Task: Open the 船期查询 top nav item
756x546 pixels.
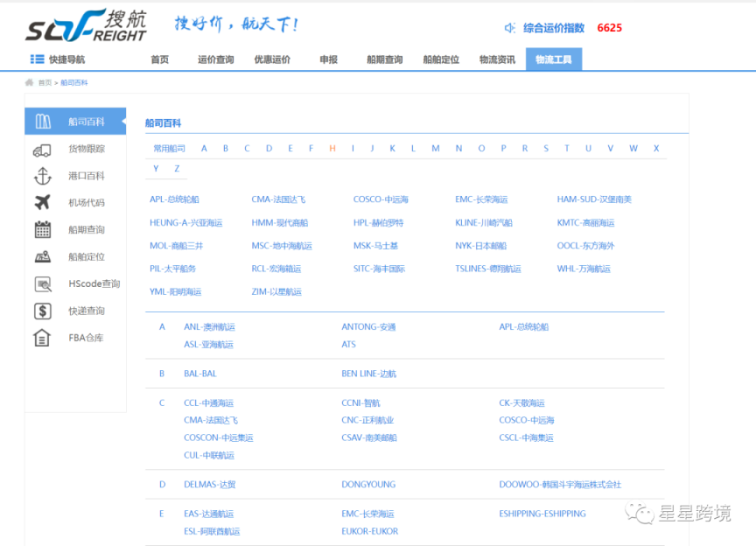Action: [385, 59]
